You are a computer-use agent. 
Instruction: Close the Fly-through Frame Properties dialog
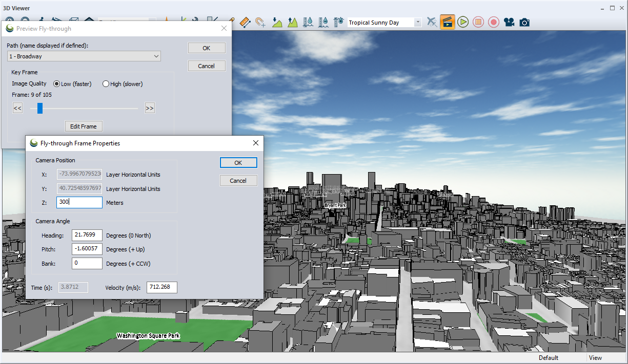click(256, 143)
